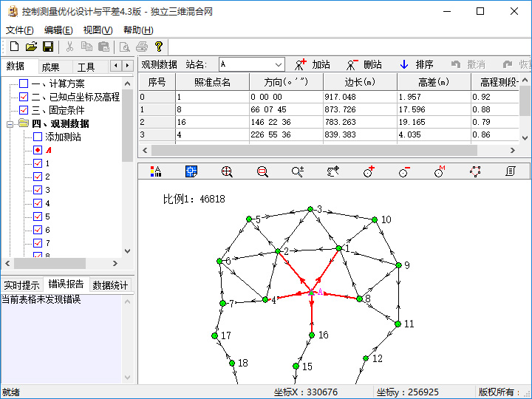Click the add point icon with plus
Viewport: 532px width, 399px height.
click(369, 171)
